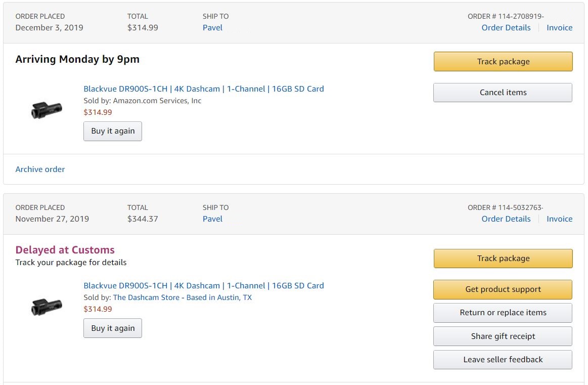
Task: Archive the December 3 order
Action: (40, 169)
